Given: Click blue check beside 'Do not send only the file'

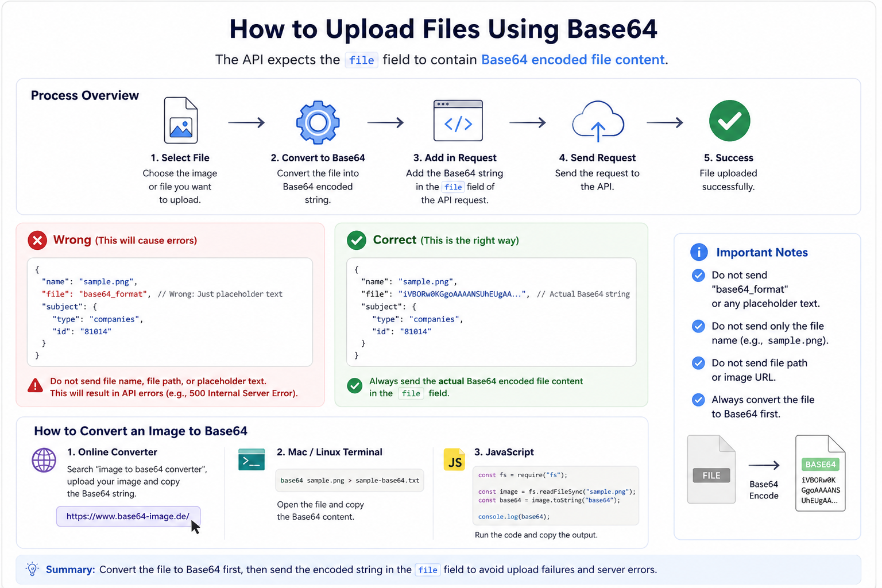Looking at the screenshot, I should pos(698,326).
